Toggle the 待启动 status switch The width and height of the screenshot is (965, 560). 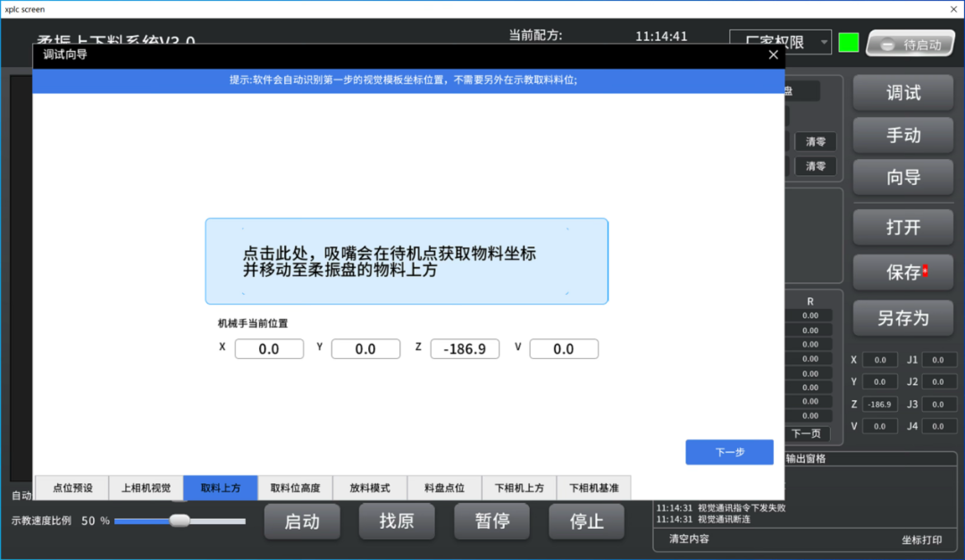pyautogui.click(x=910, y=45)
